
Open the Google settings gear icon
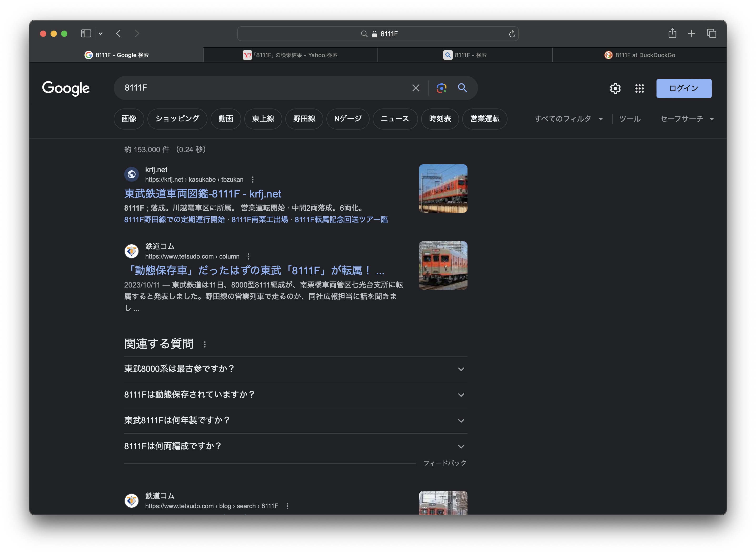coord(615,88)
